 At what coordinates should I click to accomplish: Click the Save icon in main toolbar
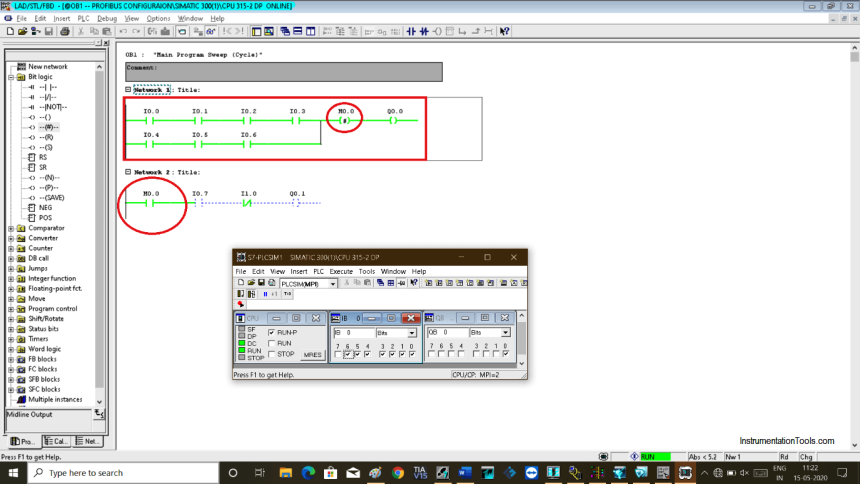tap(49, 31)
